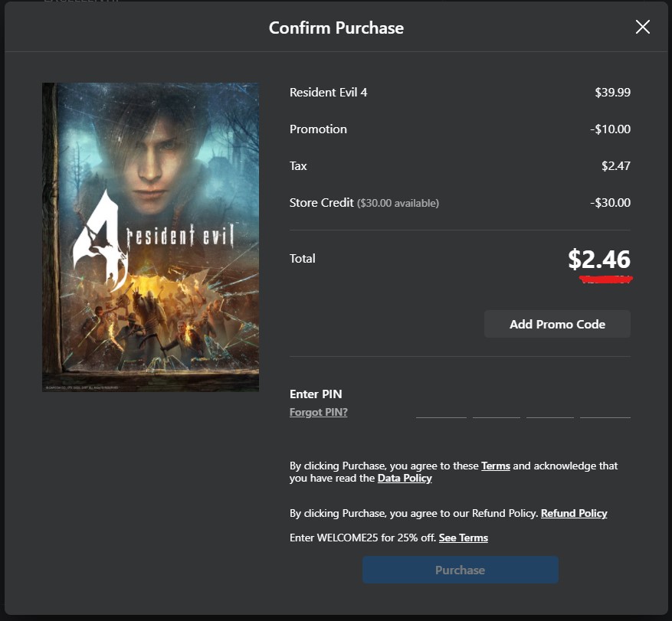
Task: View the Refund Policy
Action: point(573,513)
